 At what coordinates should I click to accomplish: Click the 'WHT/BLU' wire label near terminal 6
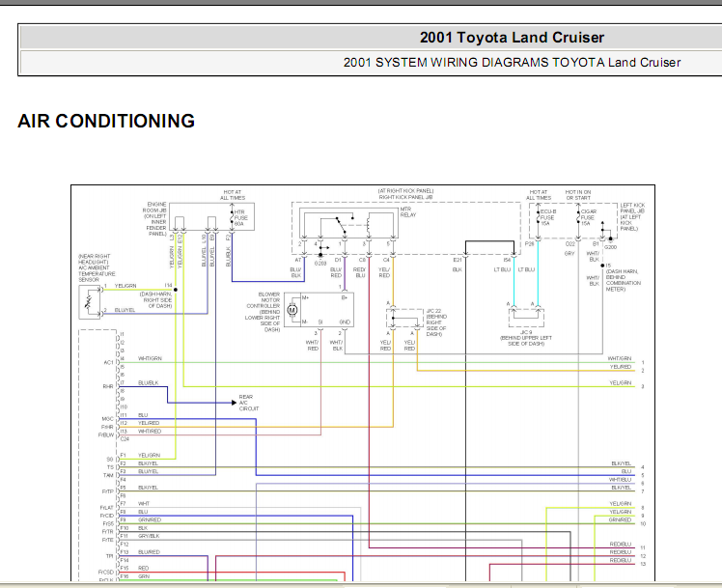620,479
